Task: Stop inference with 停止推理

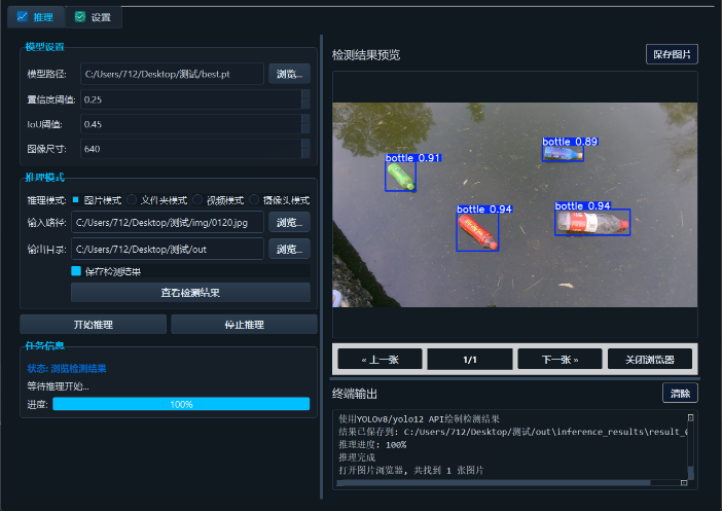Action: click(x=244, y=325)
